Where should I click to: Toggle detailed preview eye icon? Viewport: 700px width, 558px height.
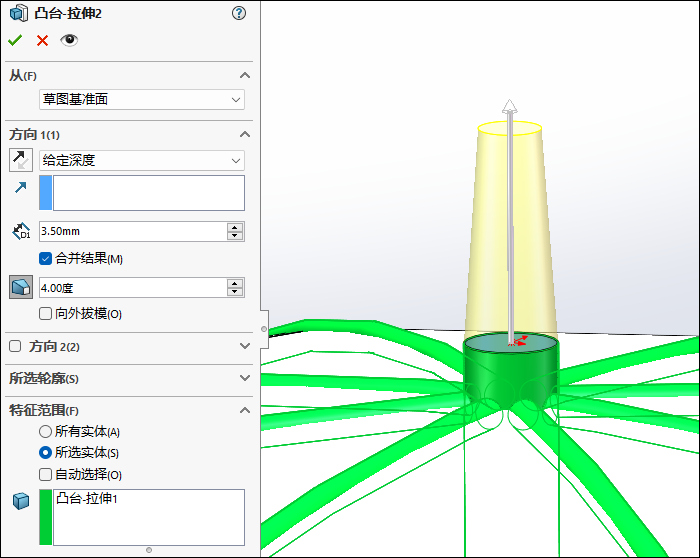coord(69,40)
